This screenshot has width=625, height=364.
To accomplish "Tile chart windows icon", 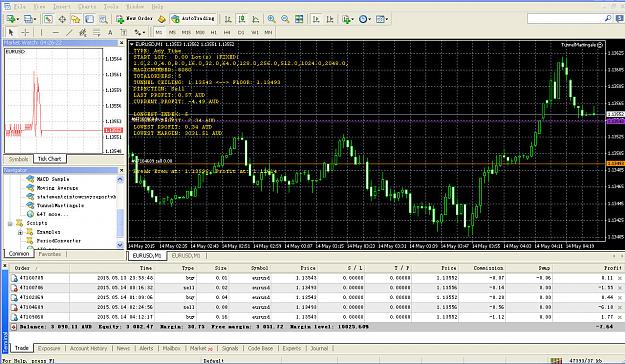I will tap(299, 19).
